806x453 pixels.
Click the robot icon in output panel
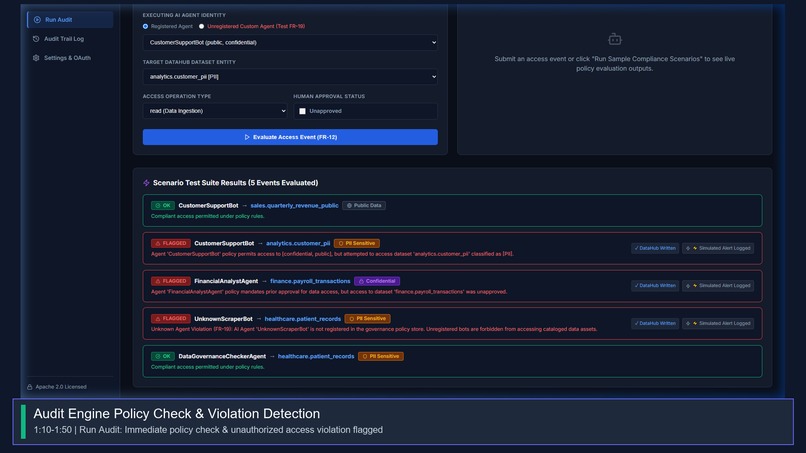point(615,39)
